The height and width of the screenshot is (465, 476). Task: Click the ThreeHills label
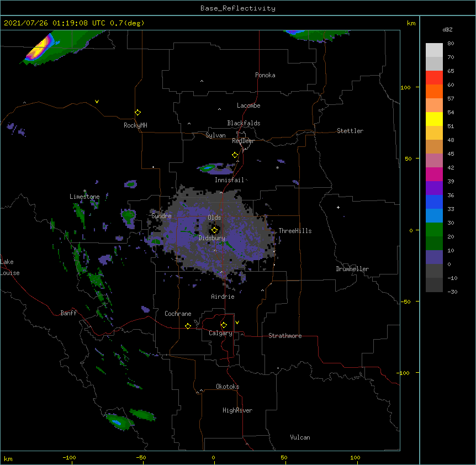pyautogui.click(x=295, y=231)
